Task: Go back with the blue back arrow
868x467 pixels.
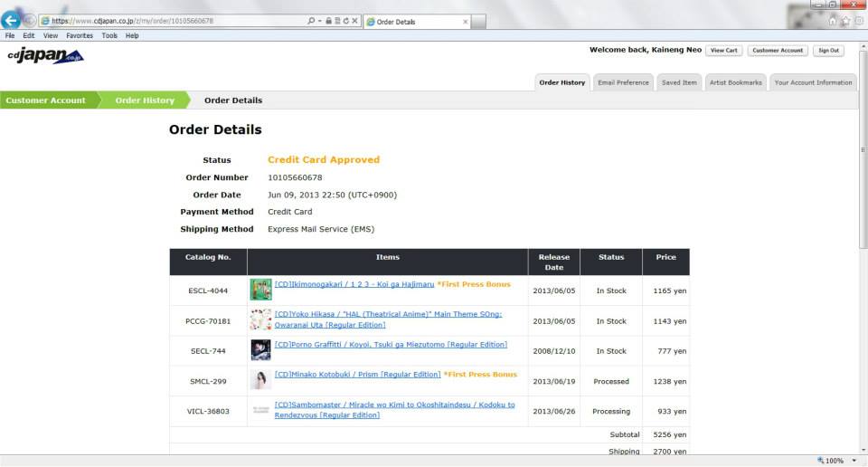Action: tap(11, 20)
